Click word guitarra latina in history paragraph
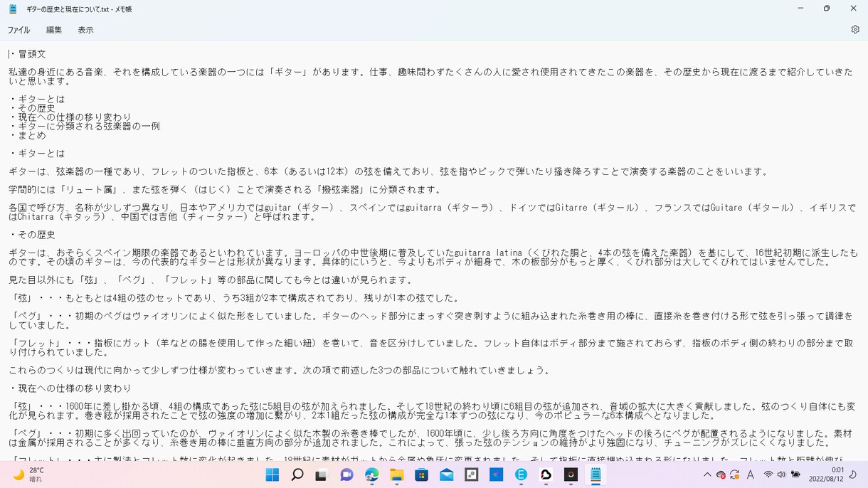The image size is (868, 488). point(488,253)
